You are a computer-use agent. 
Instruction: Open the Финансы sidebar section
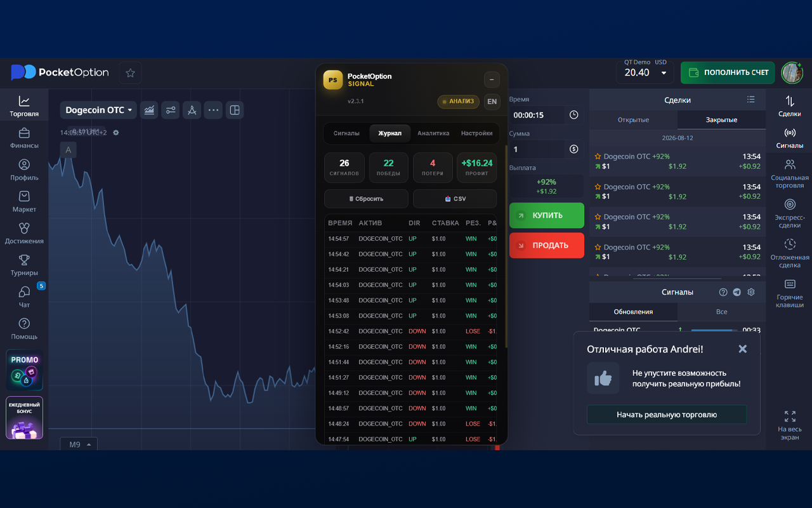point(24,138)
